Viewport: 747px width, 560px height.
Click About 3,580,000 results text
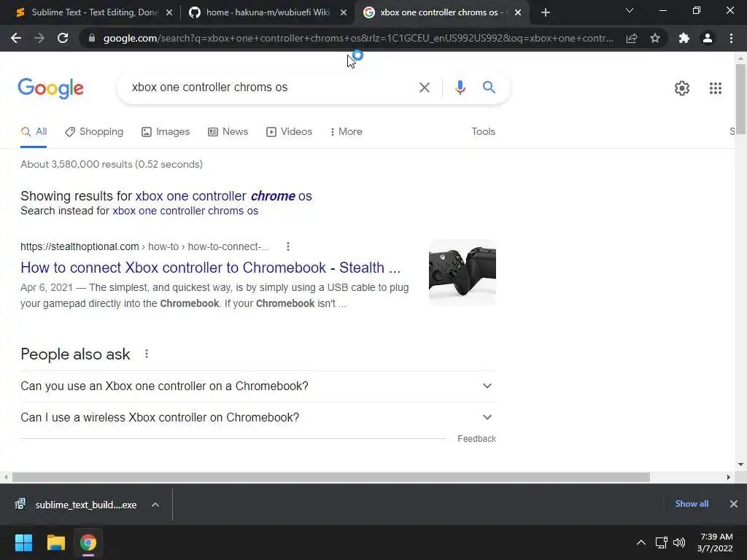[112, 164]
